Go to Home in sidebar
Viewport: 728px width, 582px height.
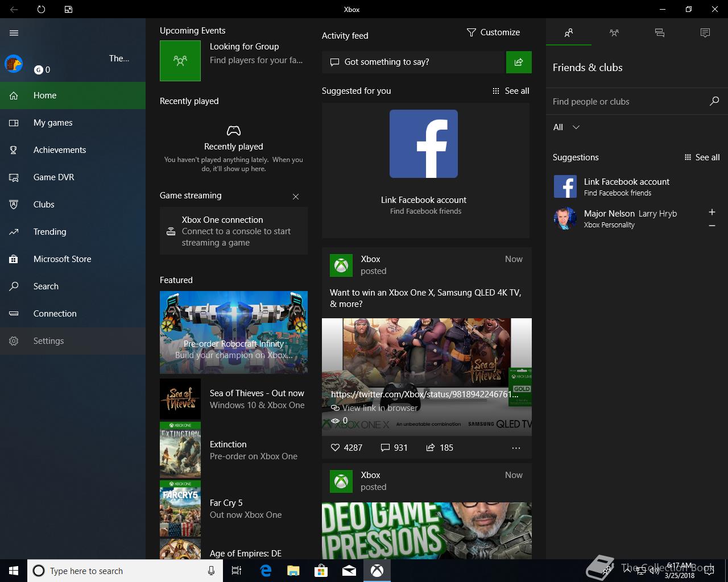tap(73, 95)
